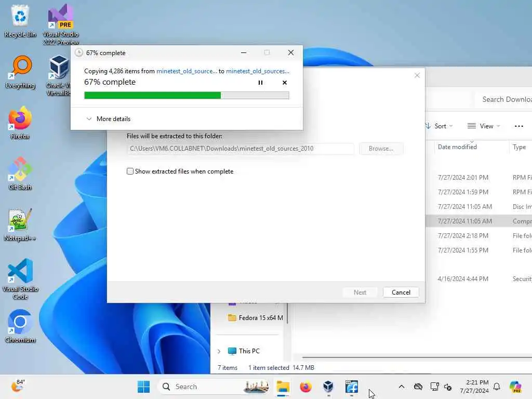Click the horizontal scrollbar in File Explorer
The height and width of the screenshot is (399, 532).
point(417,357)
